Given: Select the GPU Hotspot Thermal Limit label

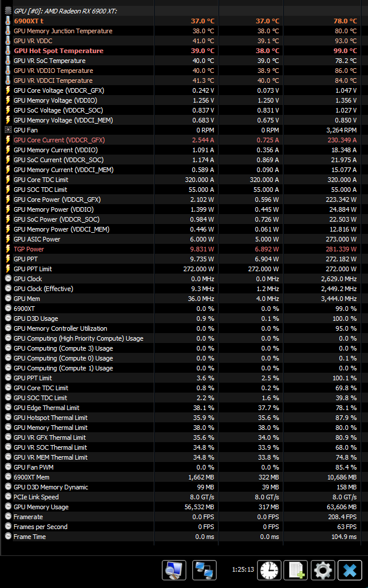Looking at the screenshot, I should coord(51,418).
